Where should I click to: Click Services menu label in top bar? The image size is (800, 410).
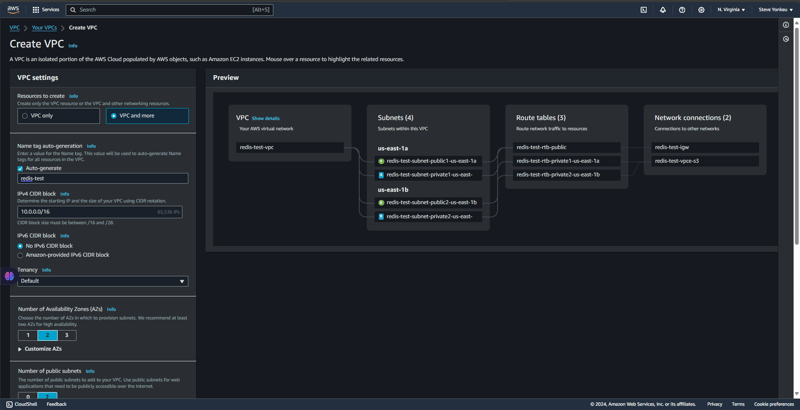tap(51, 10)
